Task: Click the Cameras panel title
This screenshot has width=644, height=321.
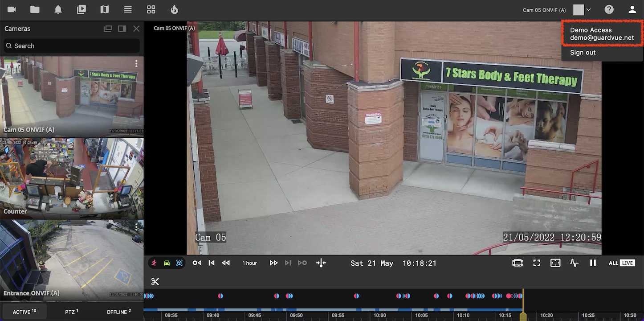Action: [17, 29]
